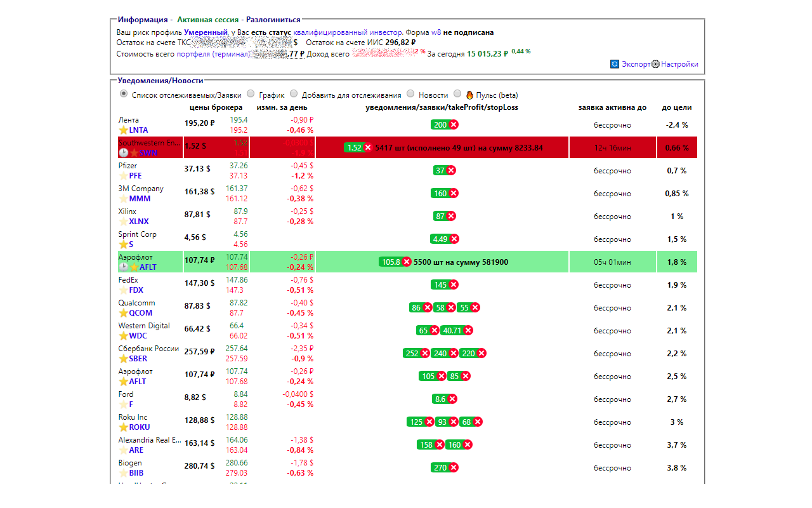This screenshot has width=812, height=508.
Task: Select the Список отслеживаемых/Заявки radio button
Action: [x=124, y=93]
